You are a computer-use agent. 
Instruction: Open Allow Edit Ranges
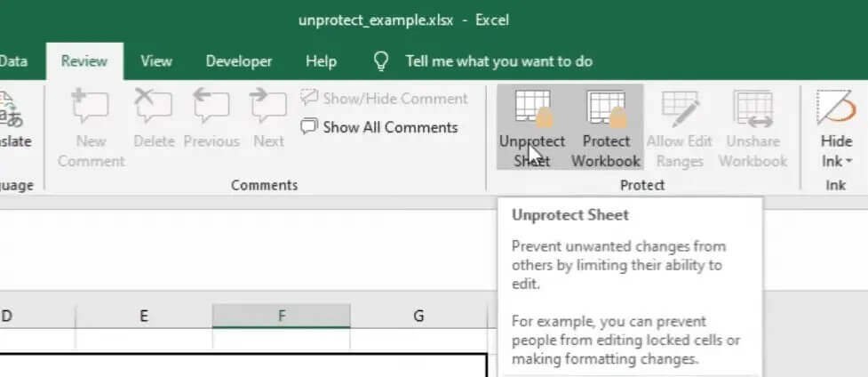(679, 129)
